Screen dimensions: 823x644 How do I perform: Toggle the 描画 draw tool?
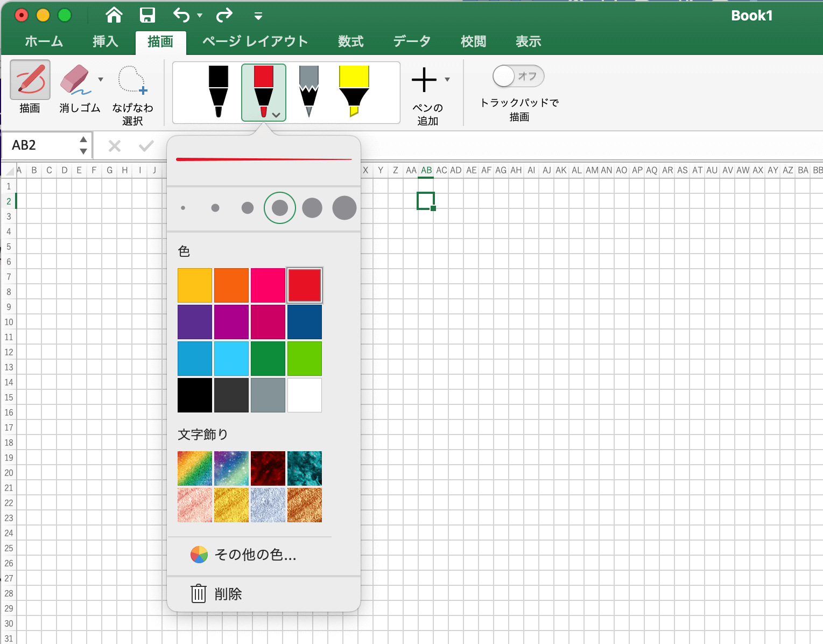pos(30,87)
